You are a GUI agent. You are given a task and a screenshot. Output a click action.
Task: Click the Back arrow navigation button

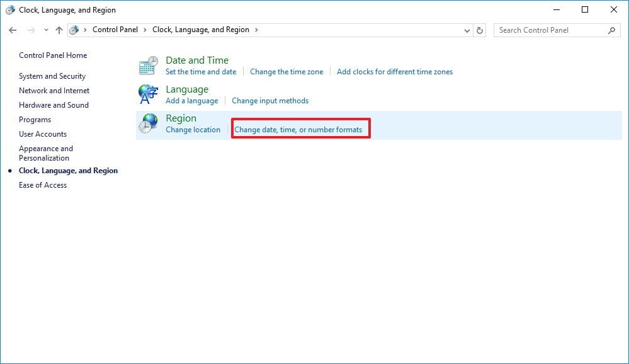coord(13,30)
